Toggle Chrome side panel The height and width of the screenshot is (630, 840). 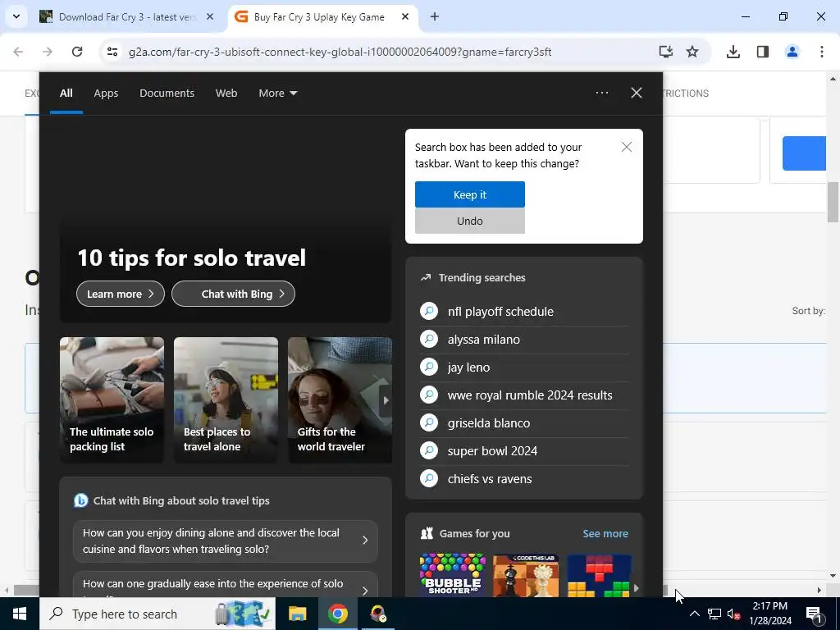[762, 52]
